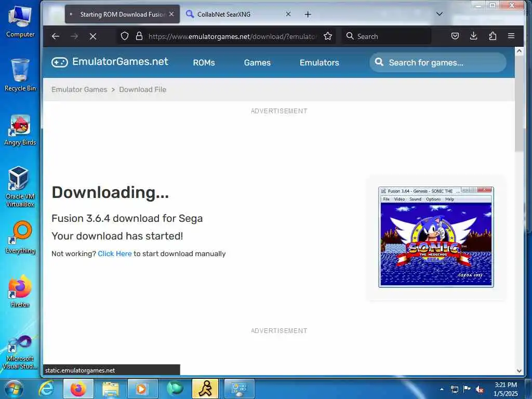The image size is (532, 399).
Task: Open the Games menu item
Action: [257, 62]
